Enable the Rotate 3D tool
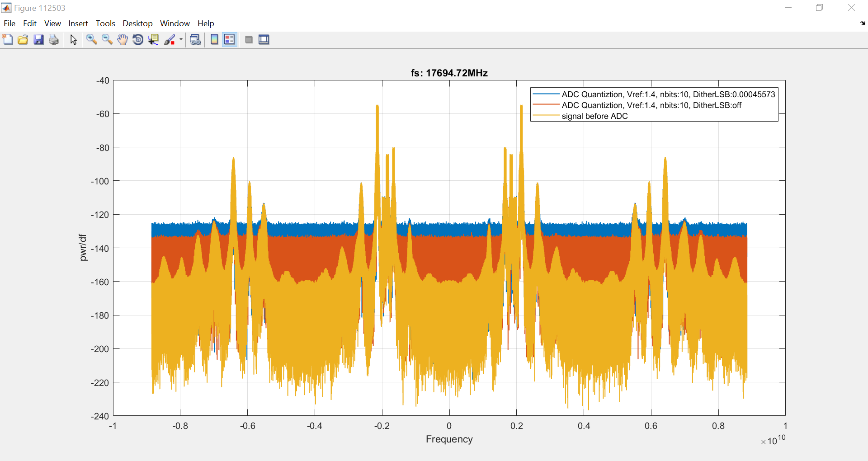The image size is (868, 461). (x=138, y=40)
